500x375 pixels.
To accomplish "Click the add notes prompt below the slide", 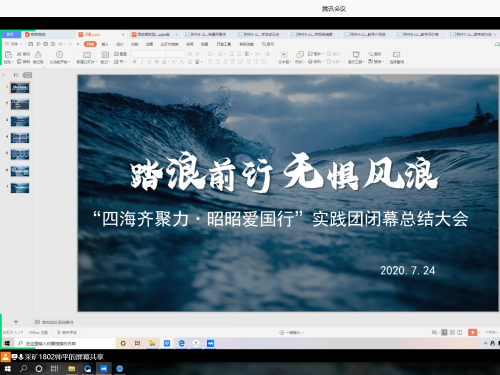I will pos(54,322).
